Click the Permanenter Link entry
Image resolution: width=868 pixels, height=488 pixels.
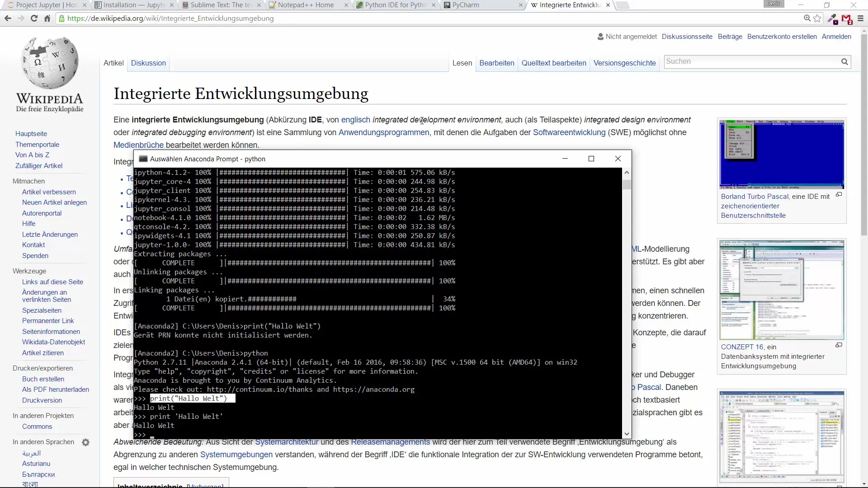tap(48, 321)
